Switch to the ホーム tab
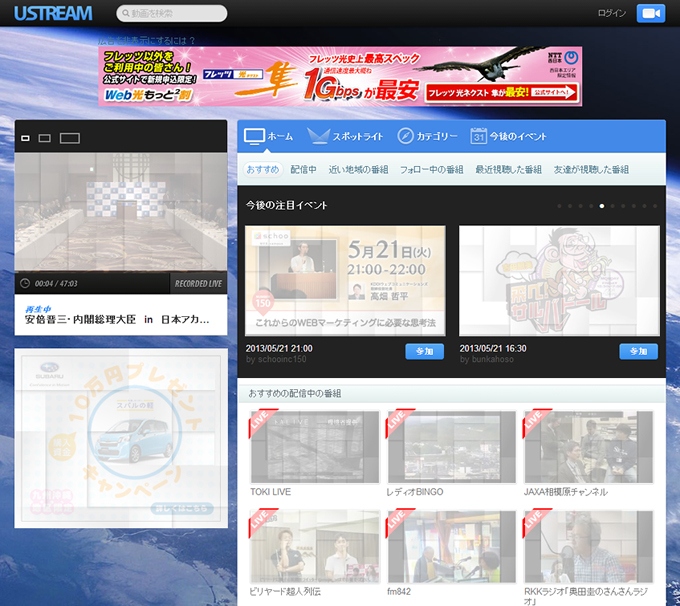 pos(268,136)
